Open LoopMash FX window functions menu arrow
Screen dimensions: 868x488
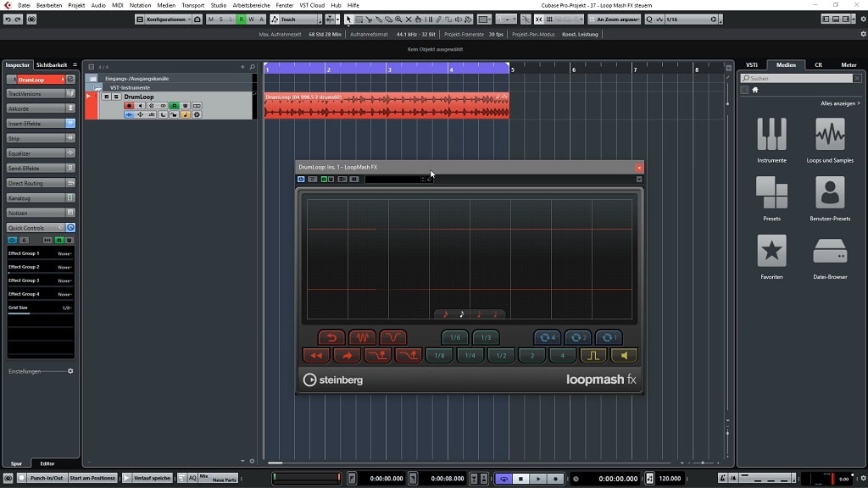639,180
